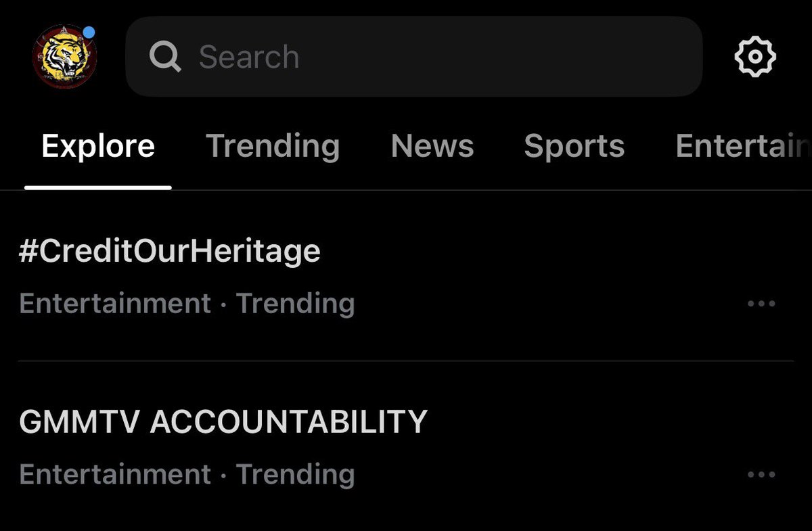Open the tiger profile avatar menu
Screen dimensions: 812x531
coord(64,57)
